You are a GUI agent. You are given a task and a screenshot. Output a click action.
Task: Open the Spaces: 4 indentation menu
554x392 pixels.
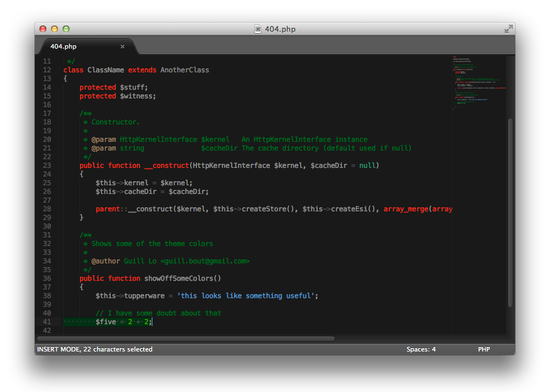point(421,349)
